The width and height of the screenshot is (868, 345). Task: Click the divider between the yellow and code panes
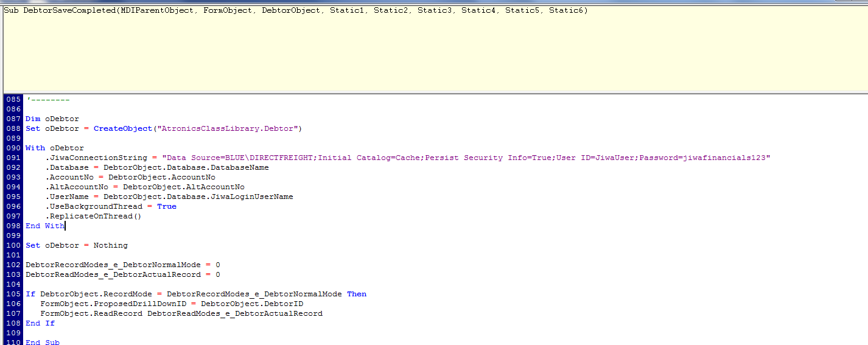(x=426, y=92)
